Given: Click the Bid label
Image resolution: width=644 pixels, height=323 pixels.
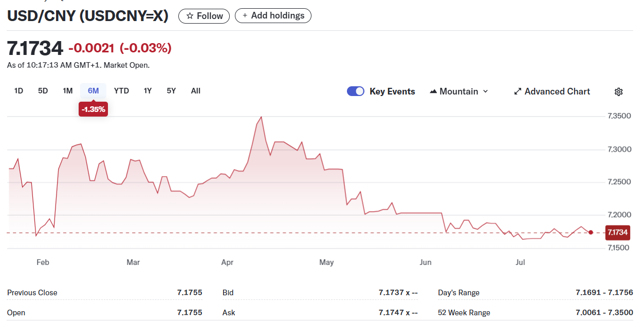Looking at the screenshot, I should 228,293.
